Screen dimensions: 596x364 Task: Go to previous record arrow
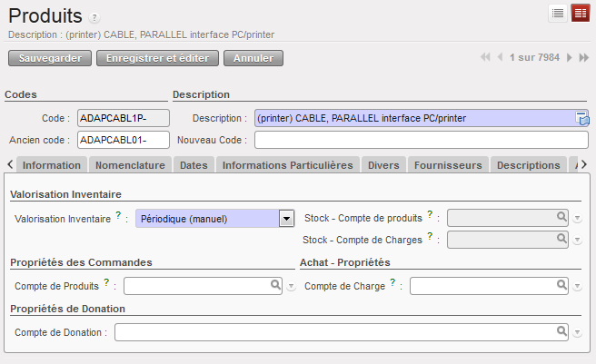pos(500,57)
